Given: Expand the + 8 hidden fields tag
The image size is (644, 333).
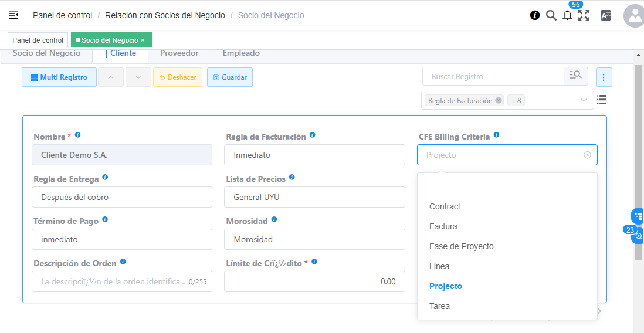Looking at the screenshot, I should pyautogui.click(x=516, y=101).
